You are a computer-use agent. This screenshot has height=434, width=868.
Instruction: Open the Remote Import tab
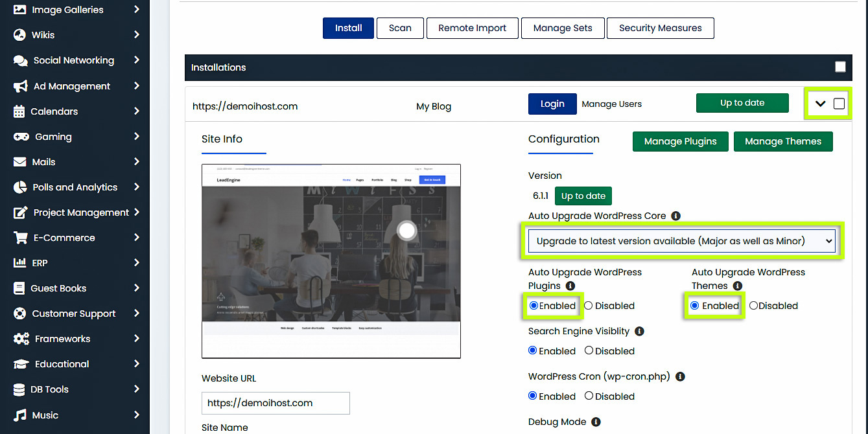pyautogui.click(x=473, y=28)
